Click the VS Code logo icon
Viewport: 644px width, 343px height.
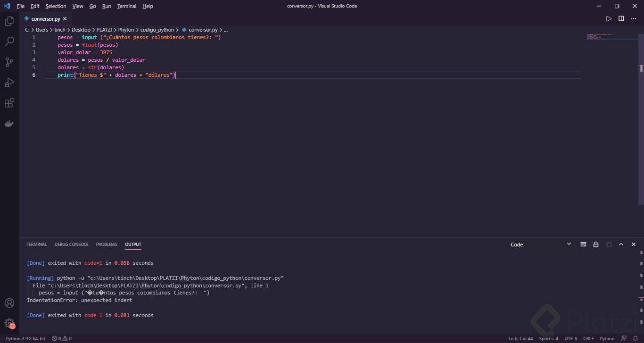[x=7, y=6]
